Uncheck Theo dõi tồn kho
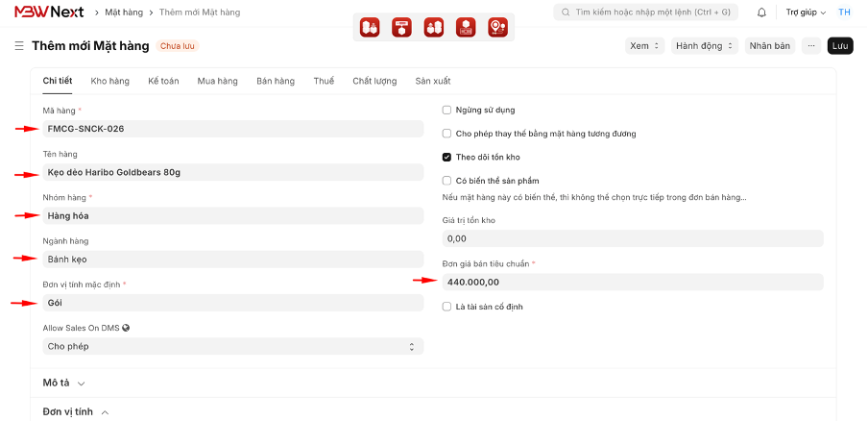 446,157
